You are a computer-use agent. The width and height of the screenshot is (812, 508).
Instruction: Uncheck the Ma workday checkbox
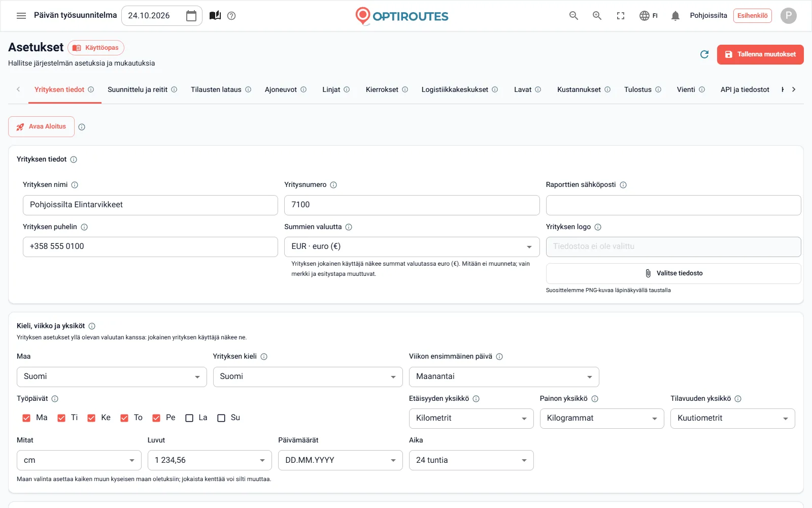coord(26,418)
